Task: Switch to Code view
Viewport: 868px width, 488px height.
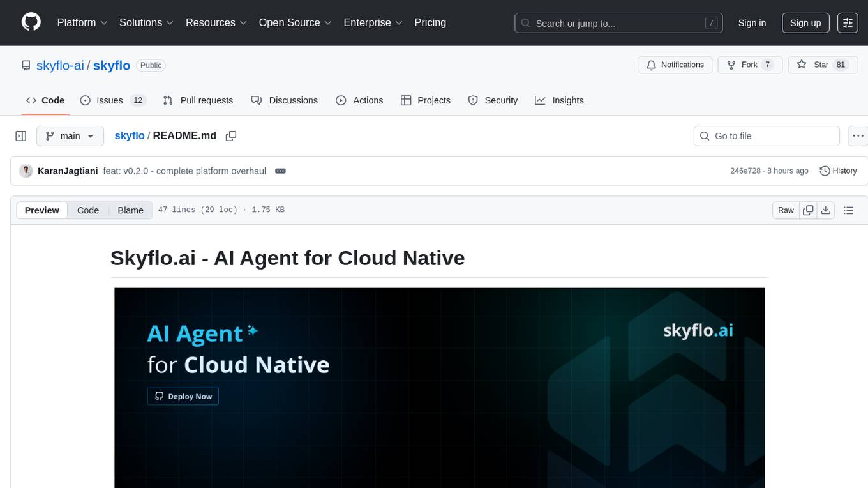Action: [x=88, y=210]
